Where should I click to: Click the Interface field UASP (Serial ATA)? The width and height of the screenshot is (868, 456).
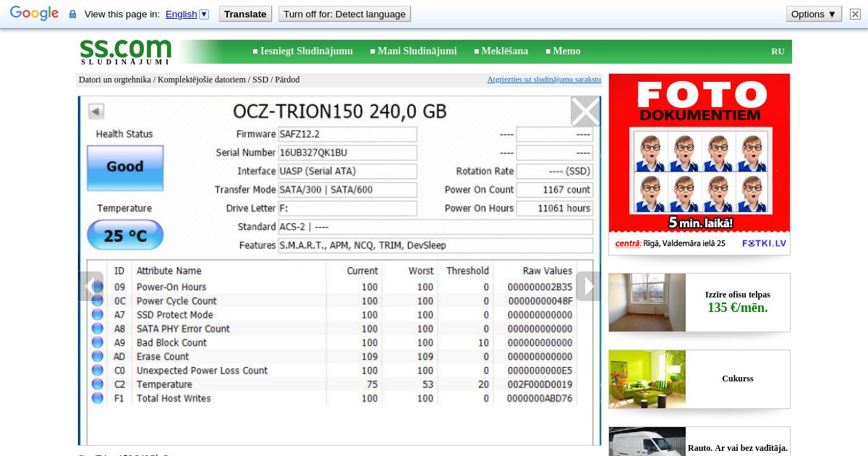[347, 172]
